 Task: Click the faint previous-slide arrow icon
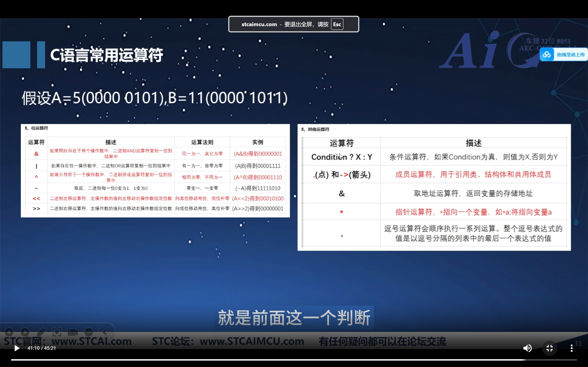[9, 332]
